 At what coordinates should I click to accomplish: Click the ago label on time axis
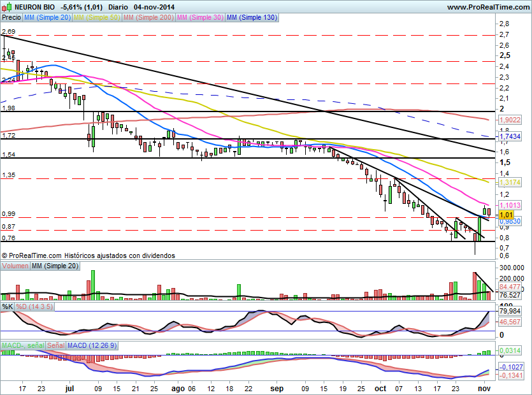(178, 389)
